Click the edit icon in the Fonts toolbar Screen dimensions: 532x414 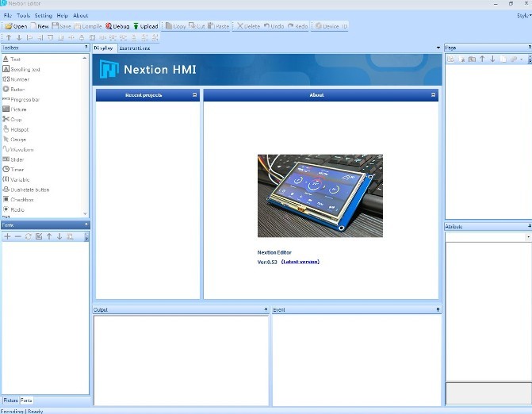coord(39,236)
